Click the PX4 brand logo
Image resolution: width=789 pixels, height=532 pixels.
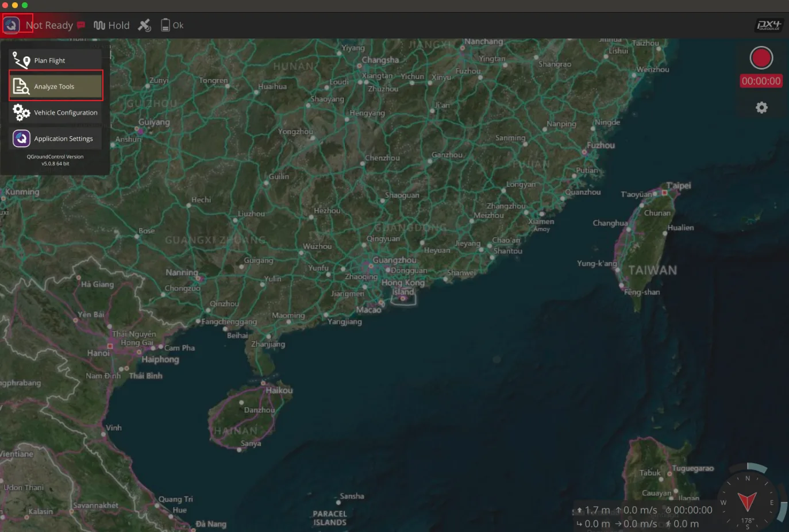tap(768, 25)
